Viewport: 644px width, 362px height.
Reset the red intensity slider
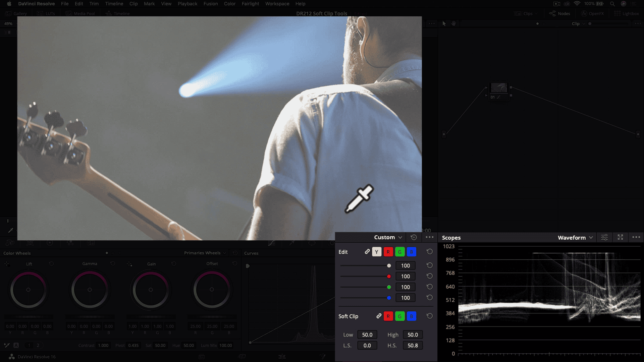coord(429,276)
